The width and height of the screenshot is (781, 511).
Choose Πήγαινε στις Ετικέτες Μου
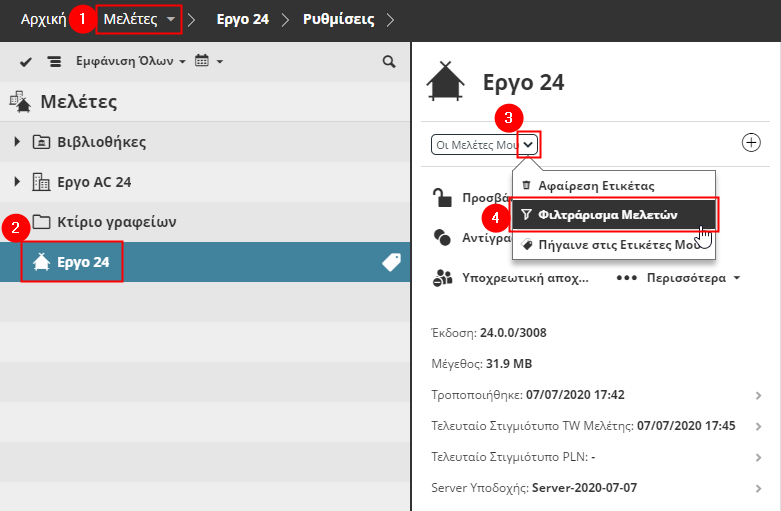click(x=614, y=245)
